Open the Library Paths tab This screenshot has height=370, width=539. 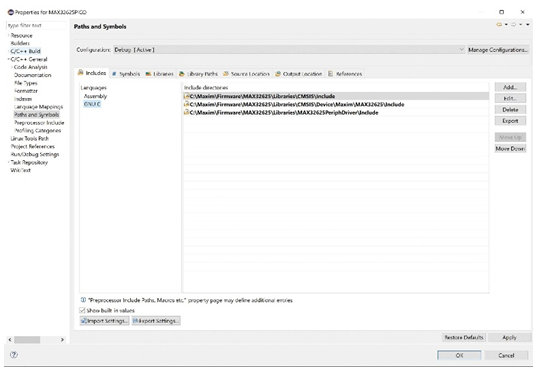[199, 74]
